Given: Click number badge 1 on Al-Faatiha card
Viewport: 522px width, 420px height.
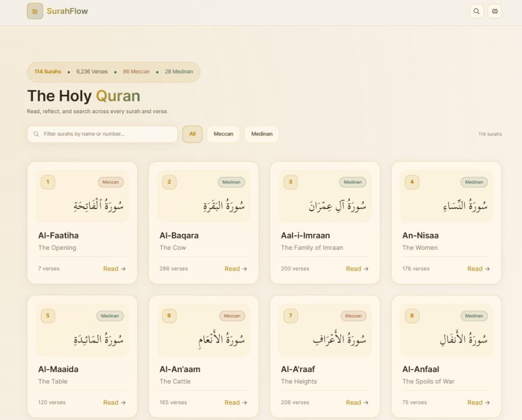Looking at the screenshot, I should 48,182.
